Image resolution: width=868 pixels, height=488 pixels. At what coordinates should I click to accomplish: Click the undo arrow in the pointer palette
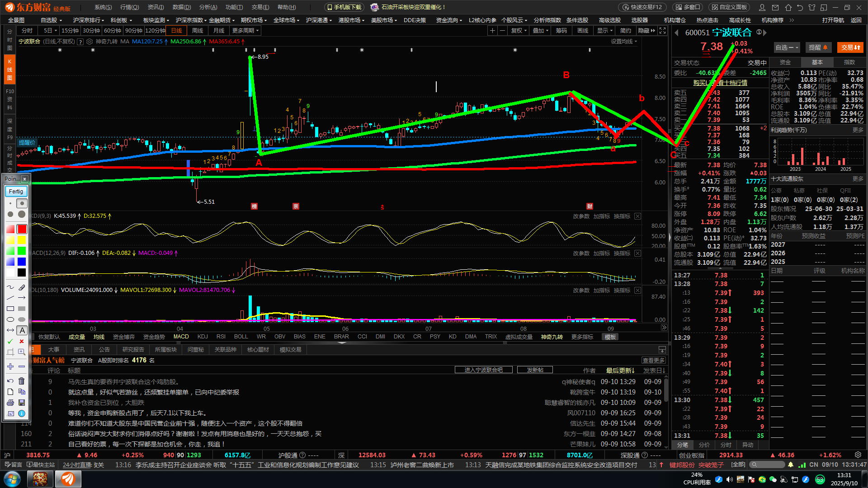pos(10,381)
